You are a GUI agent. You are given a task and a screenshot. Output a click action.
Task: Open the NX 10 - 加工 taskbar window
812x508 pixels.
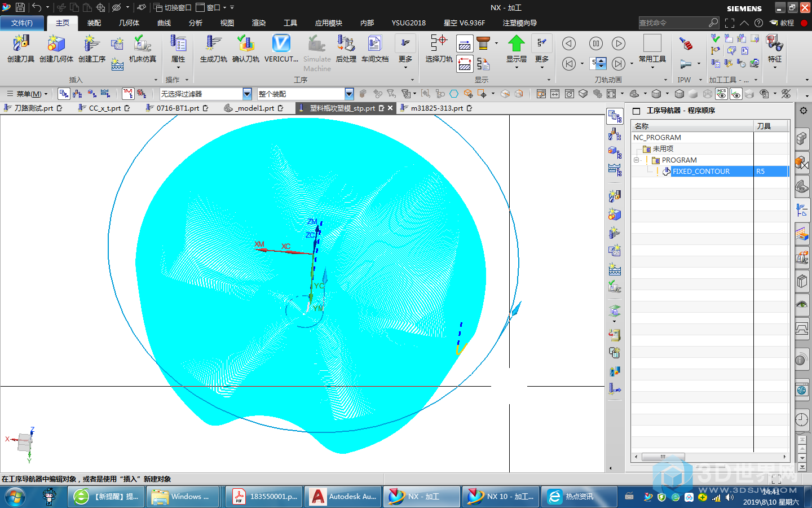[501, 497]
